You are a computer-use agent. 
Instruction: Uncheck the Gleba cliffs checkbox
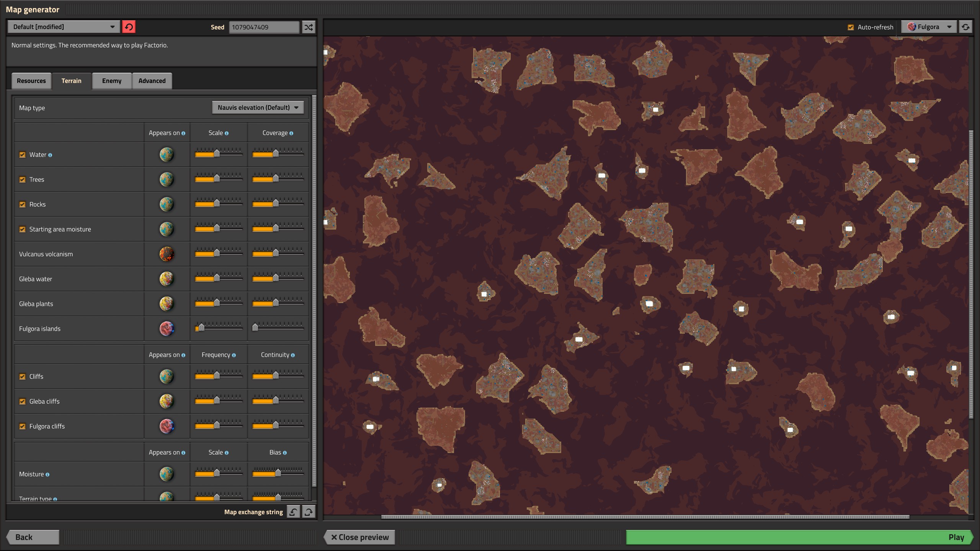click(23, 401)
